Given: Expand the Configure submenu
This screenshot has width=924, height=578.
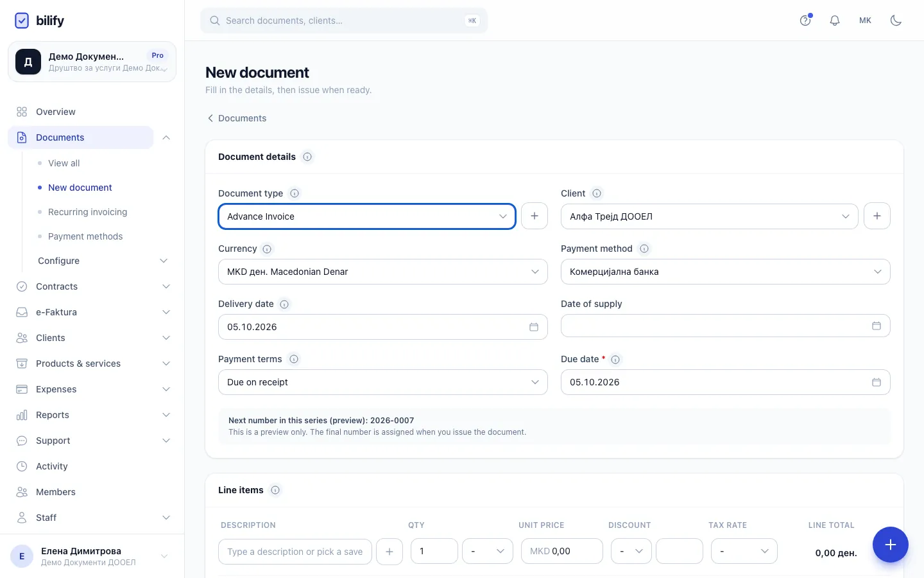Looking at the screenshot, I should pyautogui.click(x=103, y=261).
